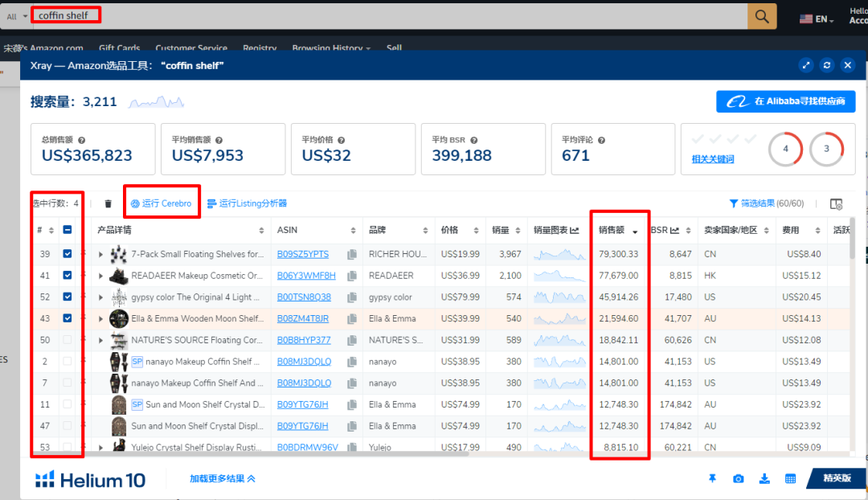
Task: Check the checkbox for row 50
Action: tap(68, 340)
